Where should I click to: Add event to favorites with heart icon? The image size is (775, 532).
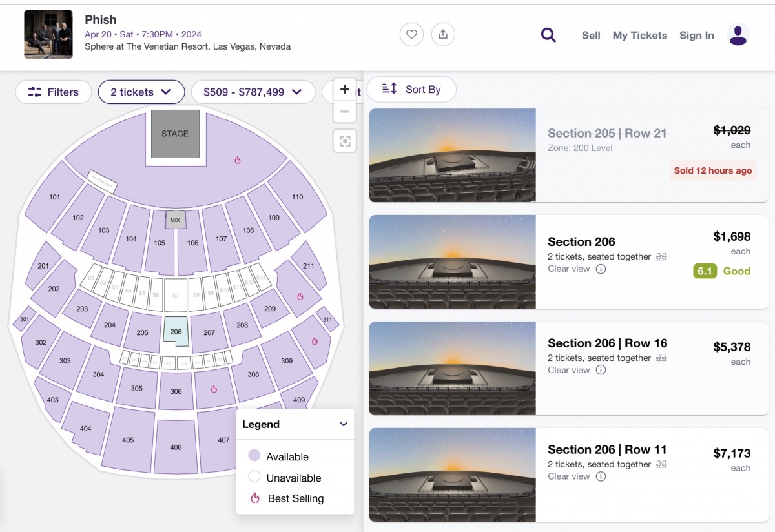click(411, 34)
